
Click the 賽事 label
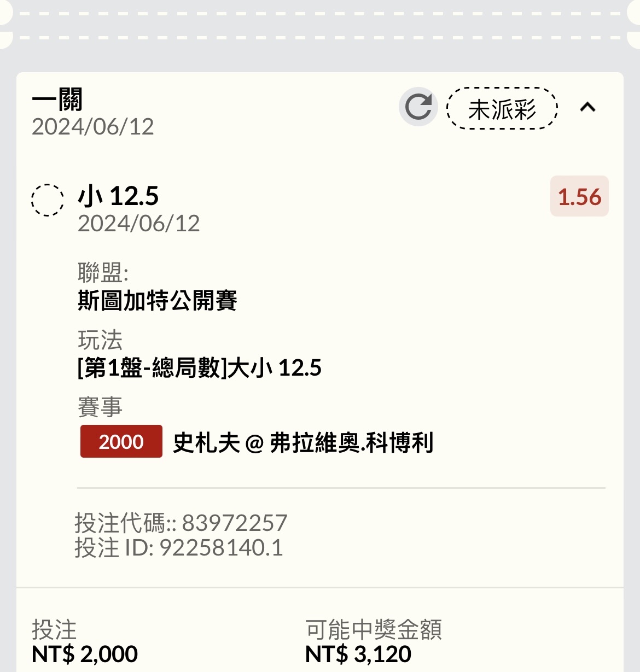tap(100, 407)
